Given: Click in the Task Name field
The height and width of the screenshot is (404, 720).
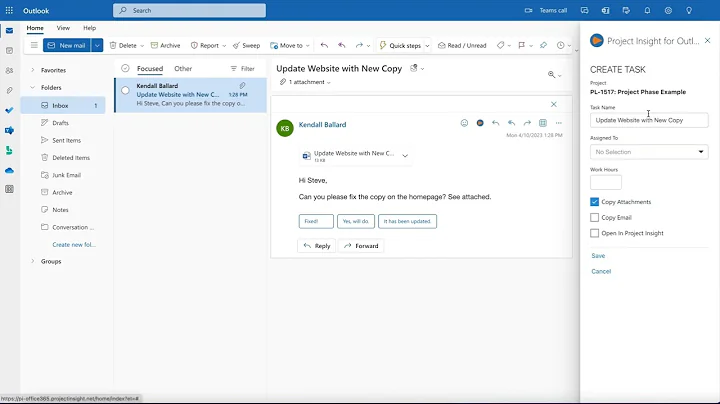Looking at the screenshot, I should (649, 120).
